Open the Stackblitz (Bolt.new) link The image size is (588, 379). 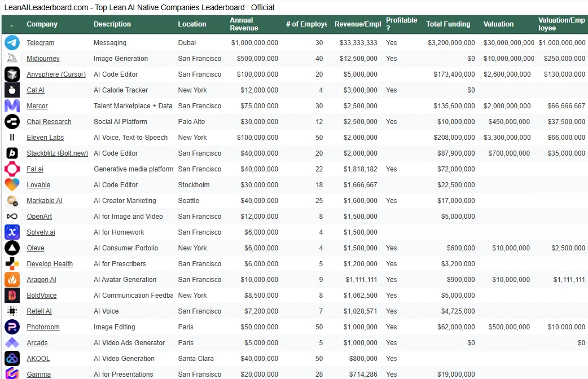[58, 153]
